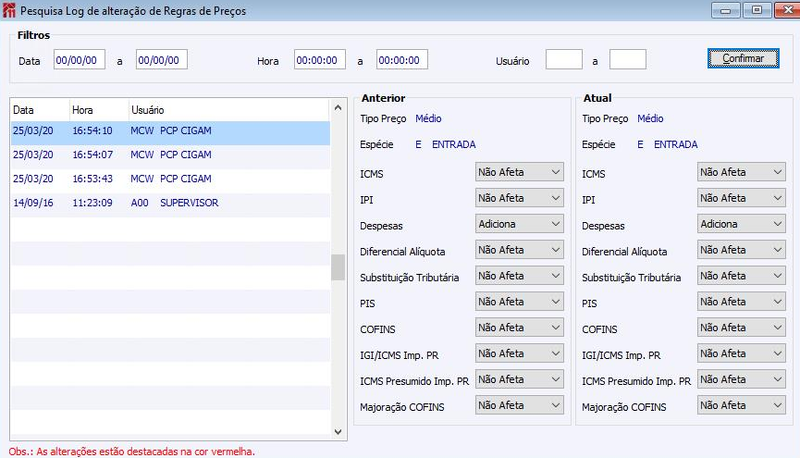Open the Anterior ICMS dropdown

click(519, 172)
